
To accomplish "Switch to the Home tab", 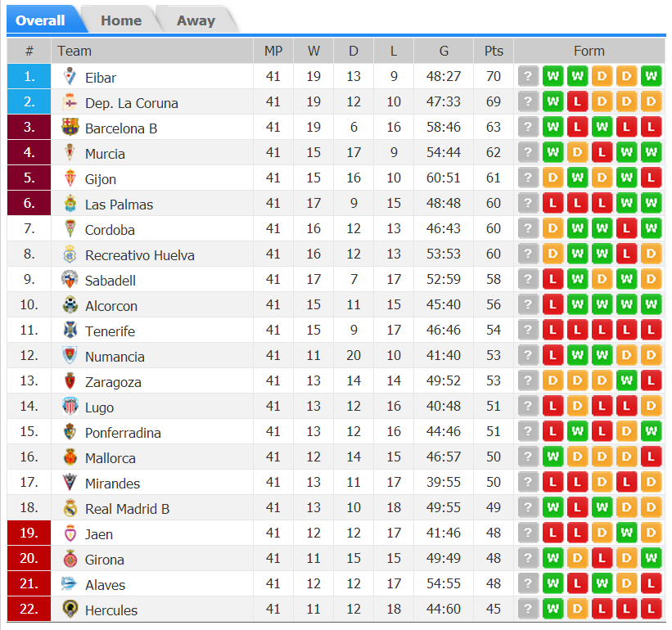I will click(121, 20).
